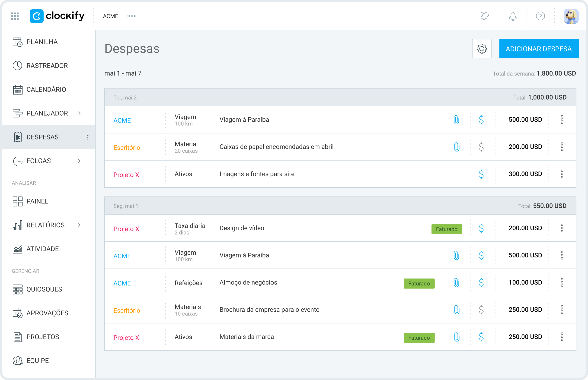Open the expense settings gear icon
Viewport: 588px width, 380px height.
(x=482, y=49)
